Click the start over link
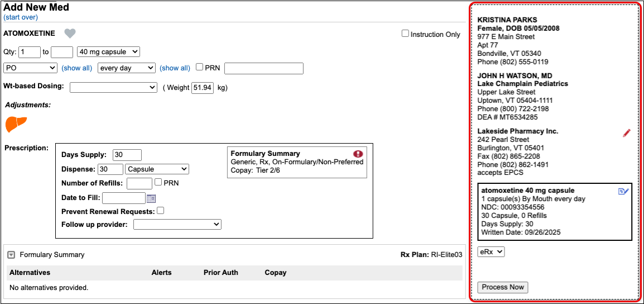The image size is (644, 304). tap(21, 17)
